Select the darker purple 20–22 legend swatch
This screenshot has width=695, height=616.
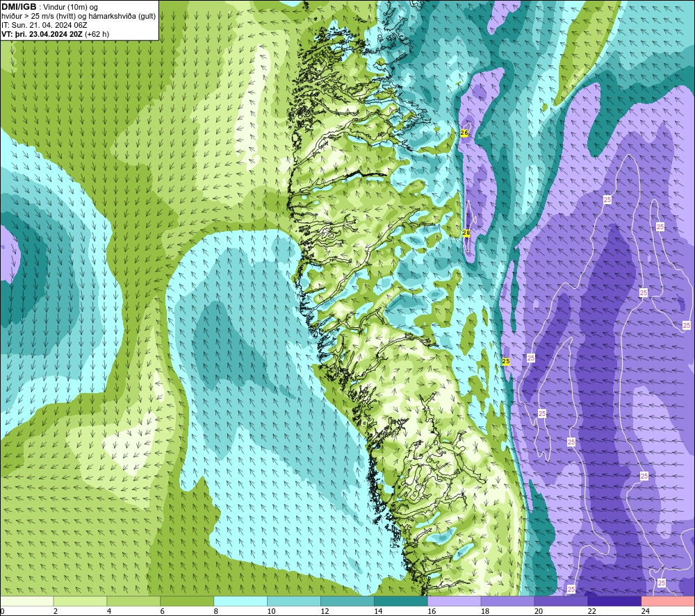[561, 601]
